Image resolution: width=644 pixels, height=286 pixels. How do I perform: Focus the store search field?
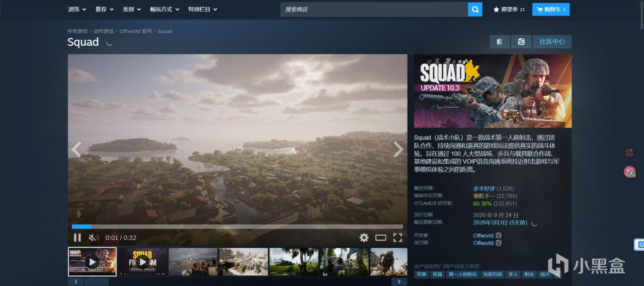pyautogui.click(x=374, y=9)
